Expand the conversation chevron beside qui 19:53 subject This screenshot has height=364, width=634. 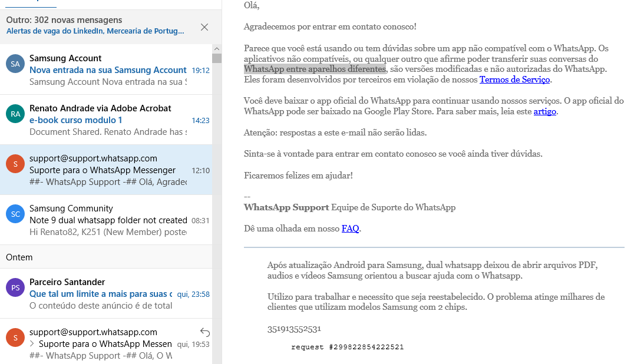[33, 344]
